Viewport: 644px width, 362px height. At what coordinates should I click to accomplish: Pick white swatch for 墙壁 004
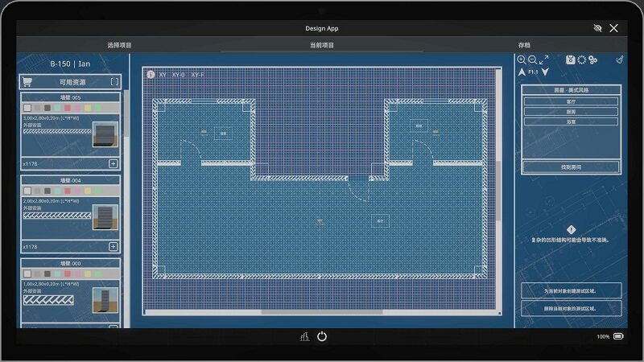click(27, 191)
